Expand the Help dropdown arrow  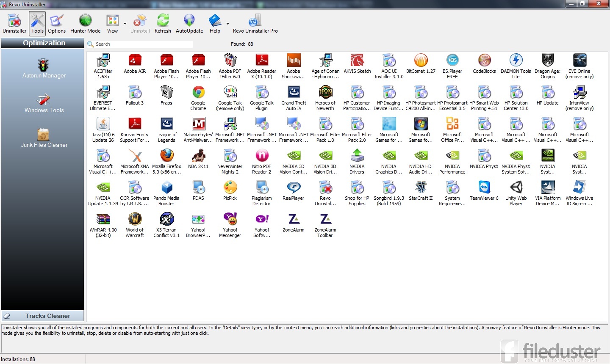click(227, 24)
